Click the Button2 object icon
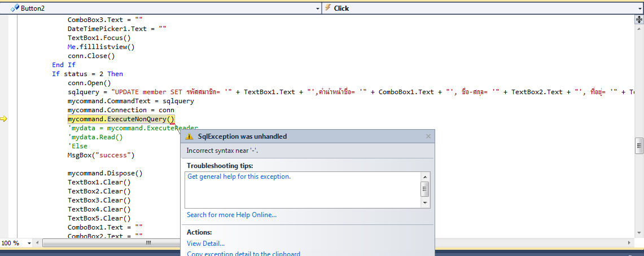644x256 pixels. (15, 8)
